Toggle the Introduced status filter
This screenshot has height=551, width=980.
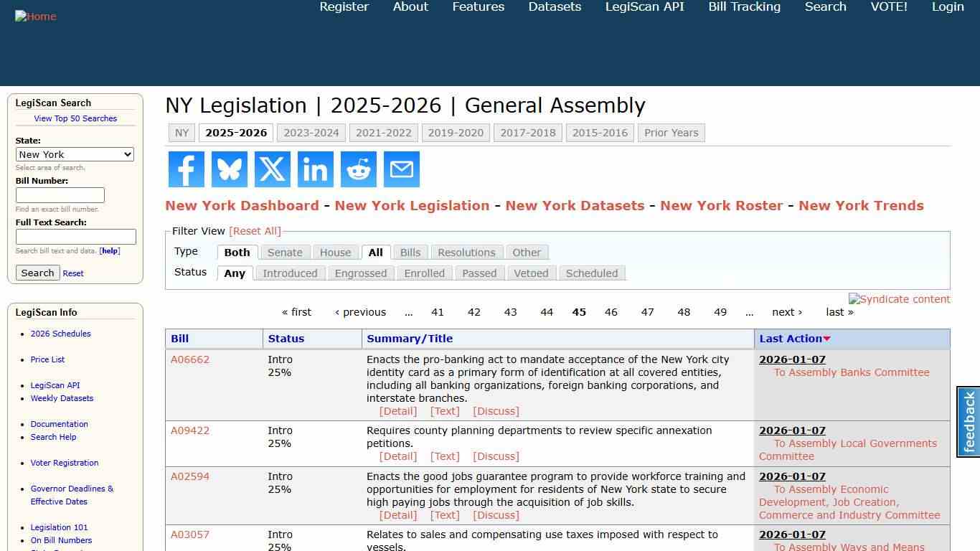tap(290, 273)
